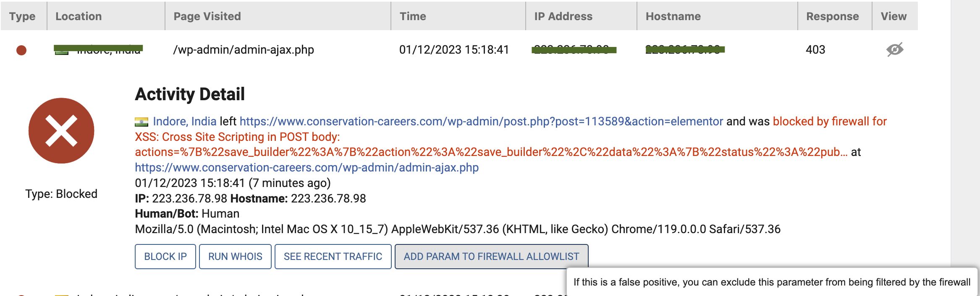Click the /wp-admin/admin-ajax.php row entry
The height and width of the screenshot is (296, 980).
coord(244,50)
